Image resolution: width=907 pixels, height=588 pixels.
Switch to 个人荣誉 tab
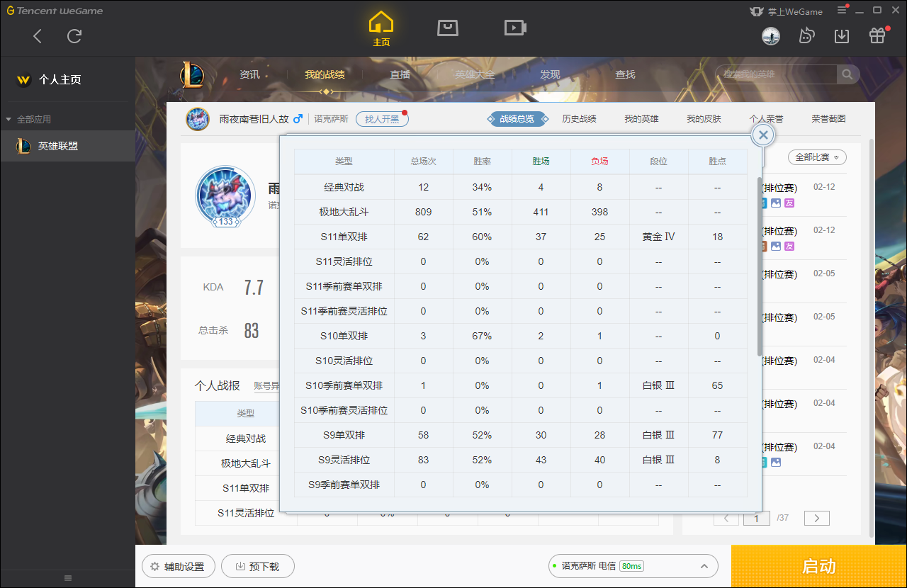766,119
